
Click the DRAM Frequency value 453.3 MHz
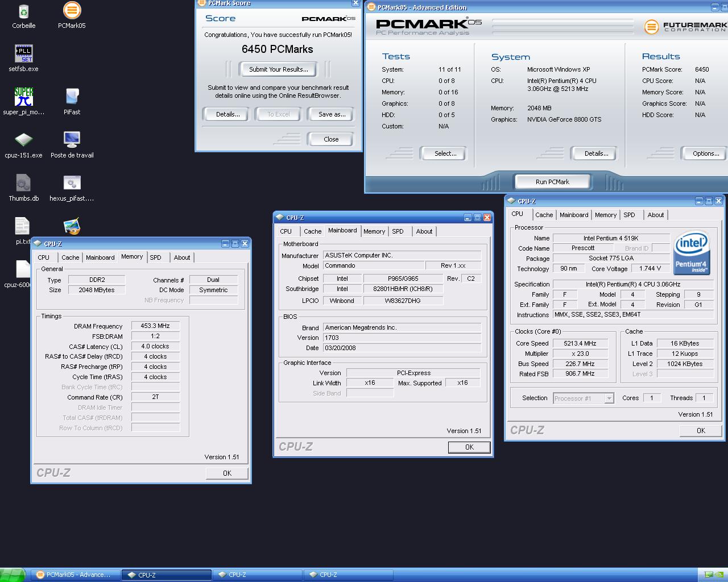pyautogui.click(x=155, y=326)
